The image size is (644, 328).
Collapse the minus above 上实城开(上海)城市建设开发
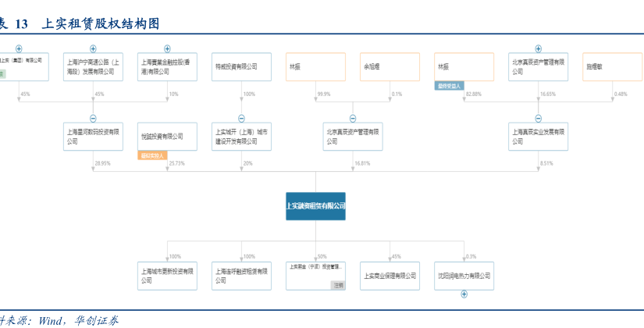click(241, 119)
